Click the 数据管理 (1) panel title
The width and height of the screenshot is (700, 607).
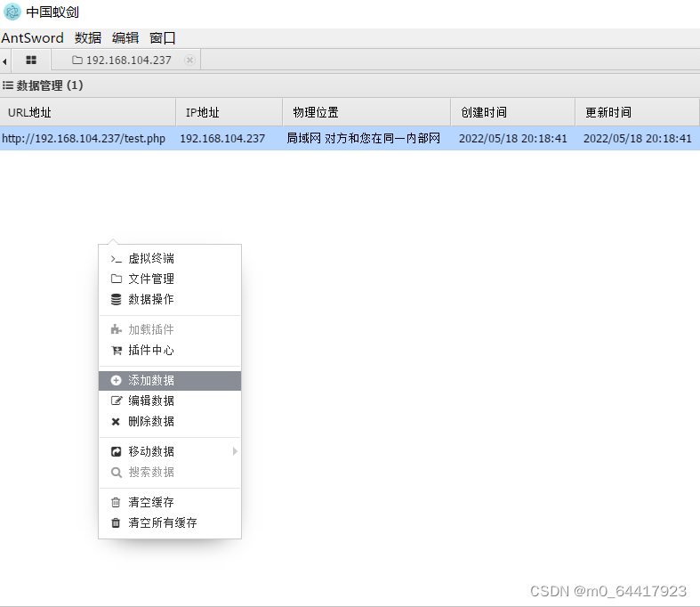pyautogui.click(x=50, y=85)
